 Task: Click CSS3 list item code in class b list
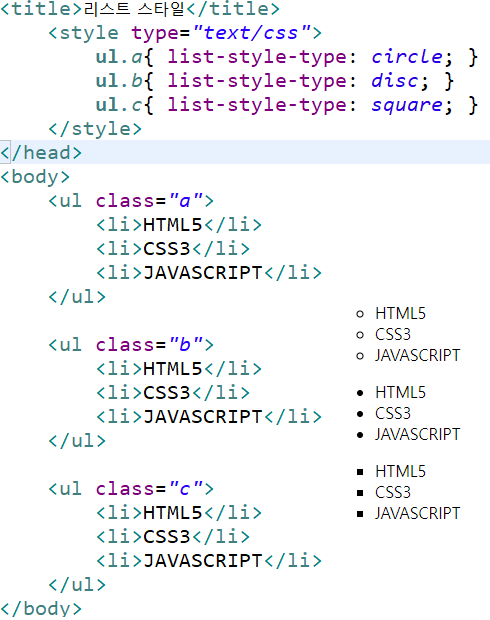[173, 393]
